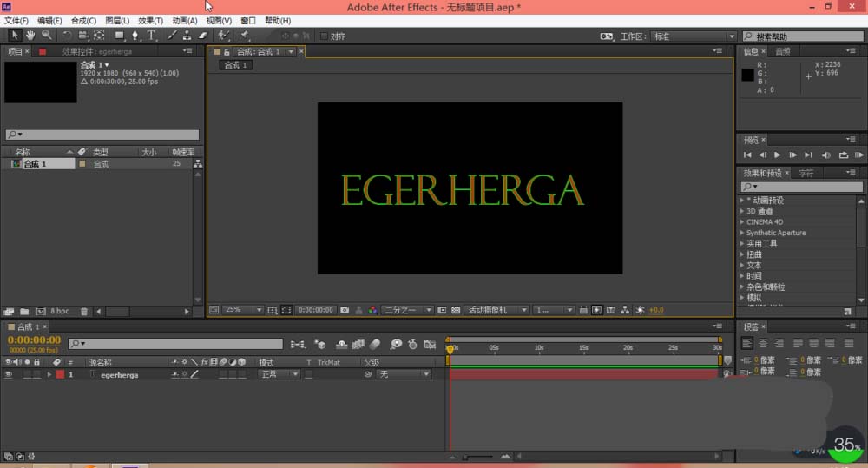The height and width of the screenshot is (468, 868).
Task: Toggle the transparency grid in viewer
Action: (456, 310)
